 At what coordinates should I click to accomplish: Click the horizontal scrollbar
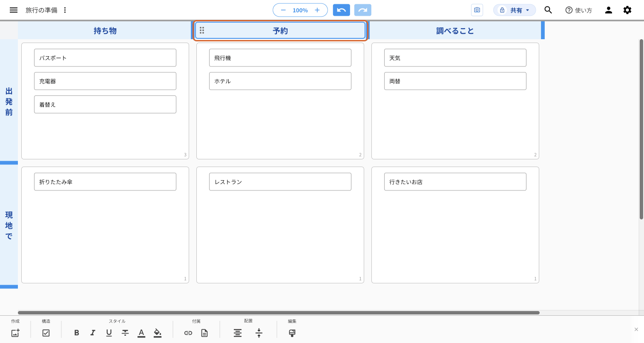(x=279, y=313)
